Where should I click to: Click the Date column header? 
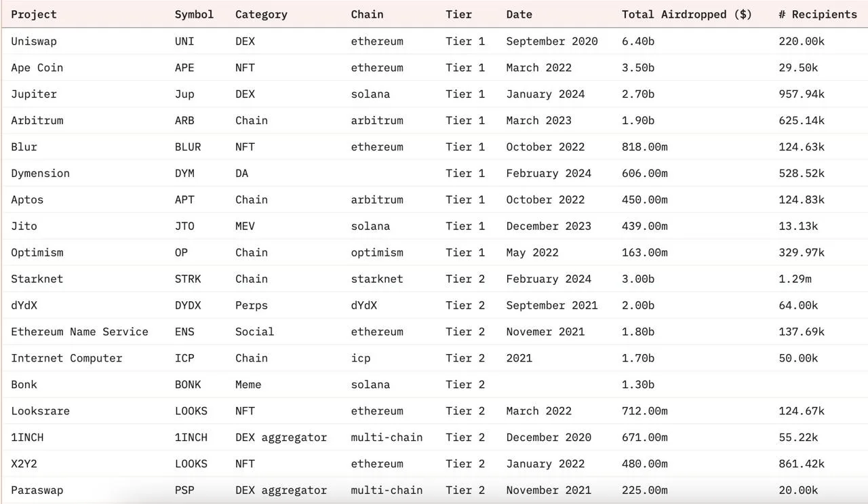point(519,14)
